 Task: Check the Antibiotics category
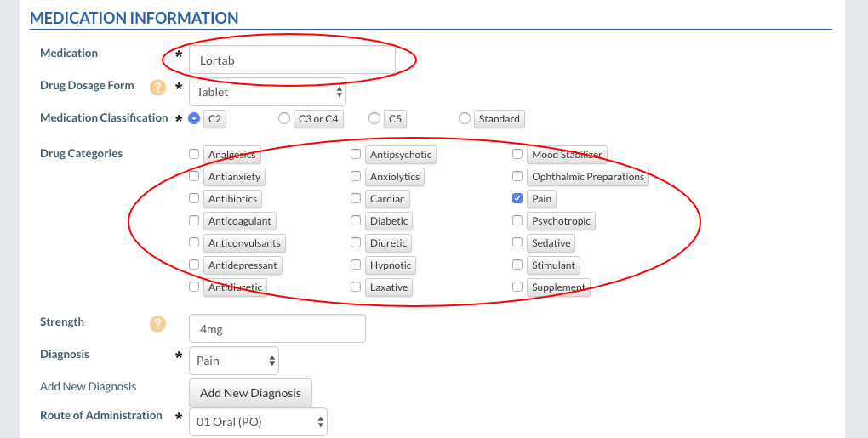click(x=194, y=198)
